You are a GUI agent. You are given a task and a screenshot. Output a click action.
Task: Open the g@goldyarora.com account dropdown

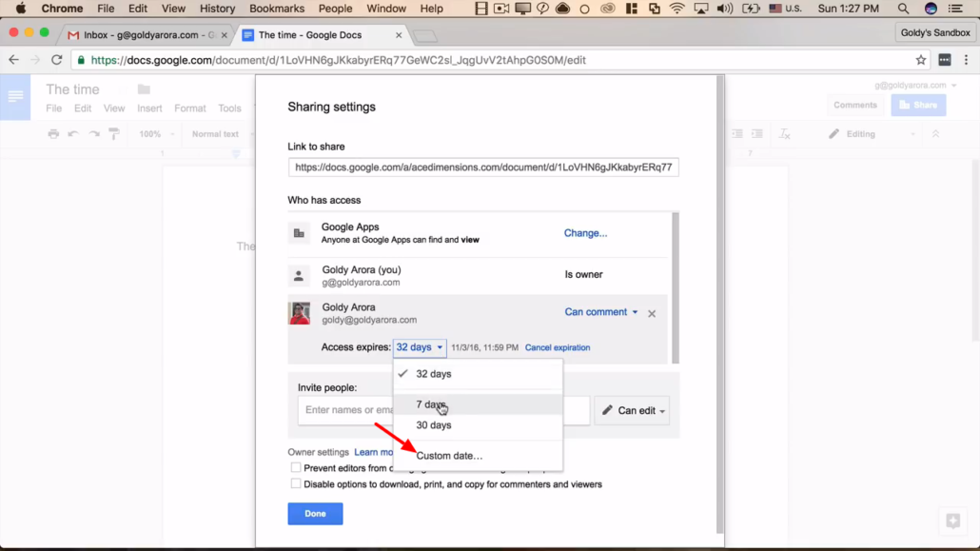[915, 85]
